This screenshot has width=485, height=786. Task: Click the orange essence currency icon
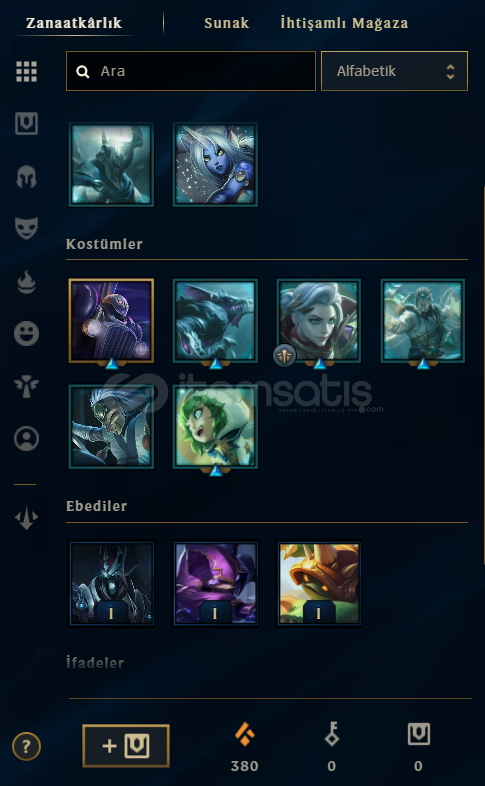[x=245, y=735]
